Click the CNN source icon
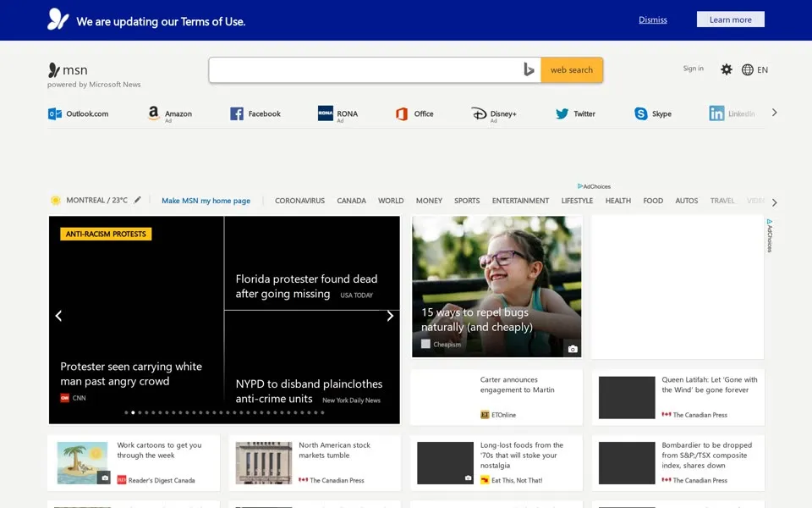Screen dimensions: 812x508 click(65, 398)
